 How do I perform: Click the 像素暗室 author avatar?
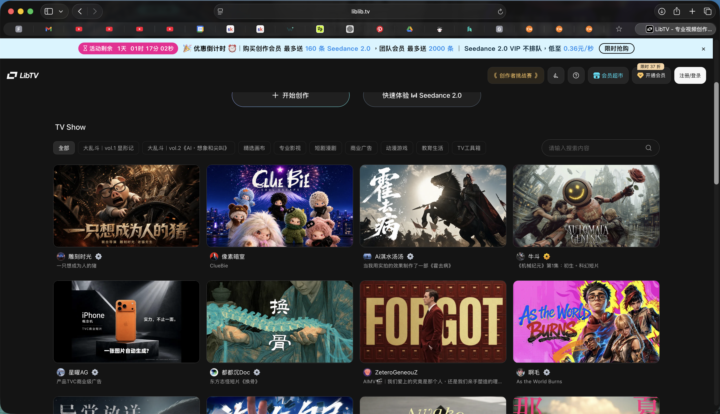point(214,257)
